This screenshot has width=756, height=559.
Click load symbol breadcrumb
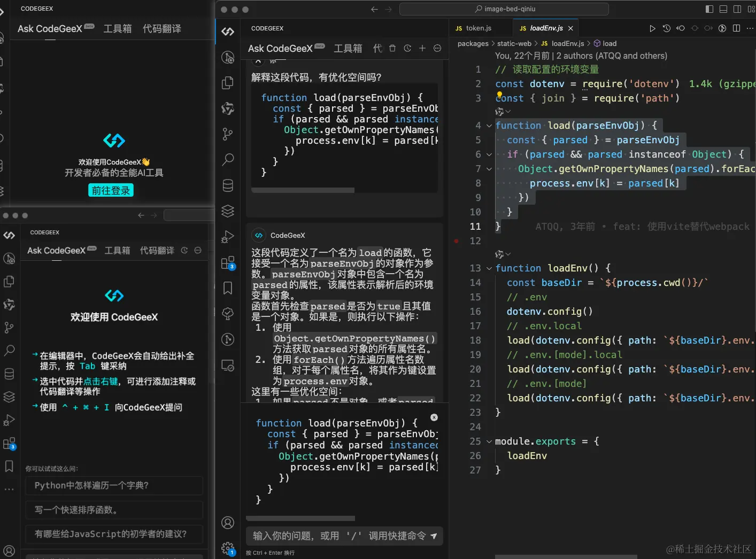click(x=605, y=43)
